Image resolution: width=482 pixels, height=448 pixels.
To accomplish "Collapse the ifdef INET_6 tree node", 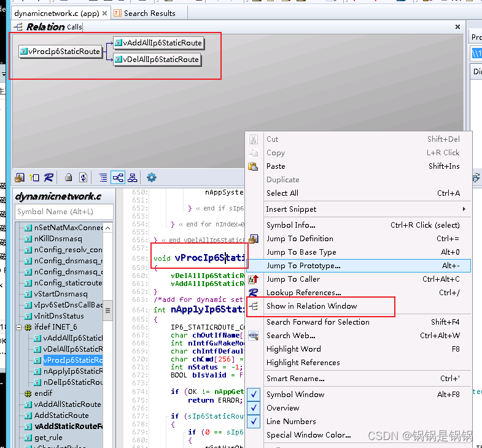I will pos(19,327).
